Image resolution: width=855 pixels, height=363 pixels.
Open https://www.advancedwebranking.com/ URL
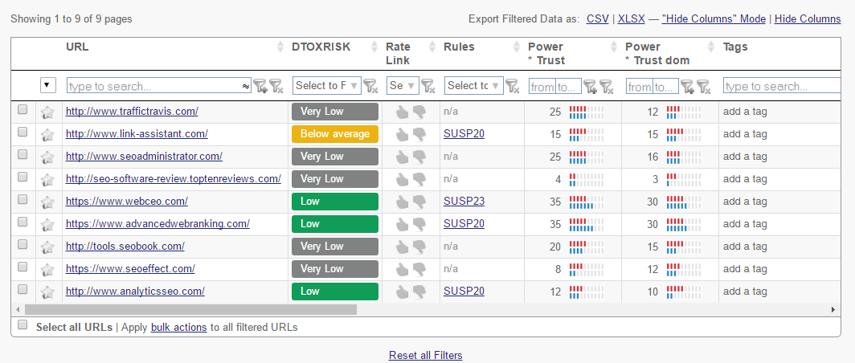point(158,223)
